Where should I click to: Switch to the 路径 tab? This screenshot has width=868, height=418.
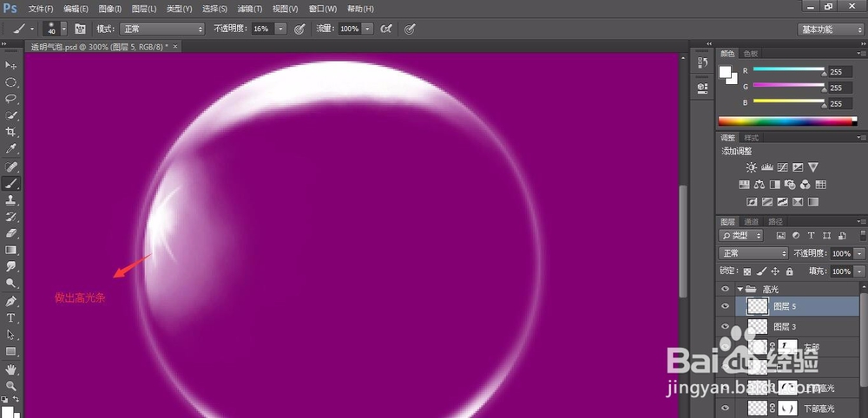click(x=775, y=221)
